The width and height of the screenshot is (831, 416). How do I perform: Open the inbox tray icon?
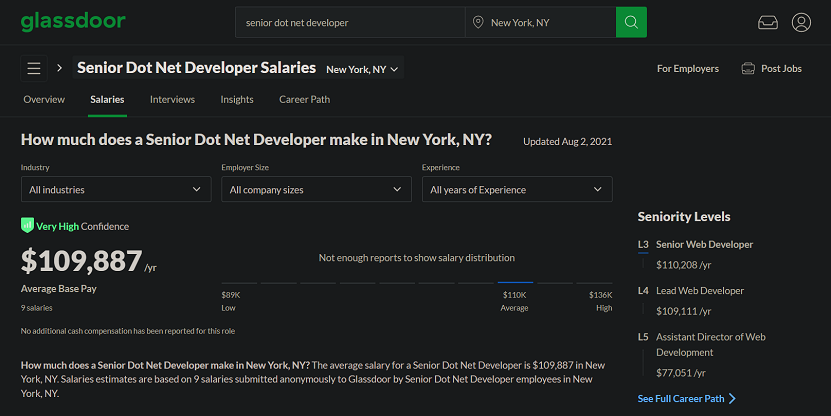pyautogui.click(x=767, y=23)
